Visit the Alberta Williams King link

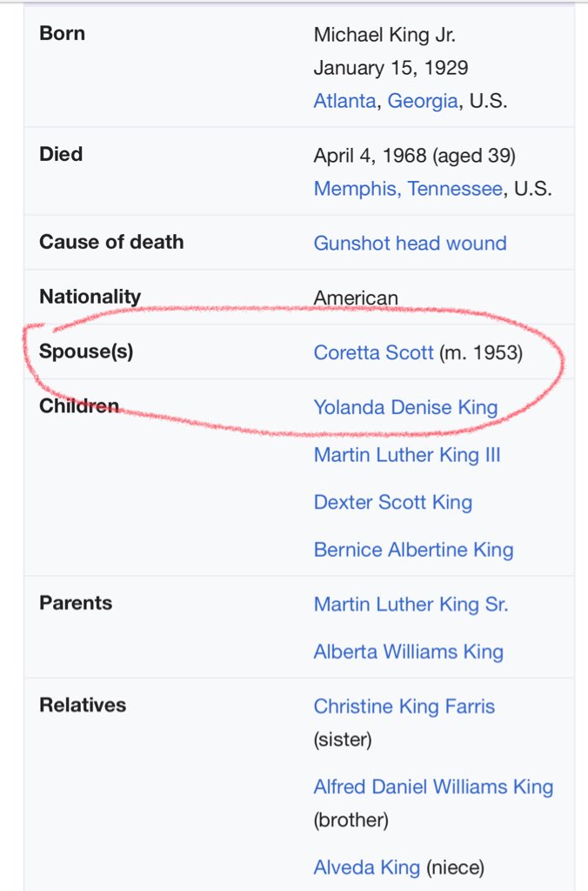click(409, 652)
